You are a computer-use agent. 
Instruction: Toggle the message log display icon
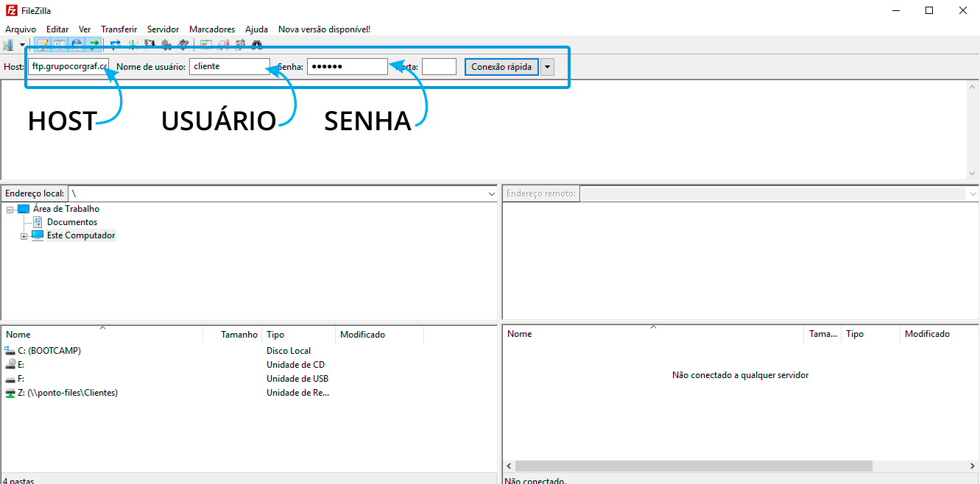click(x=43, y=44)
